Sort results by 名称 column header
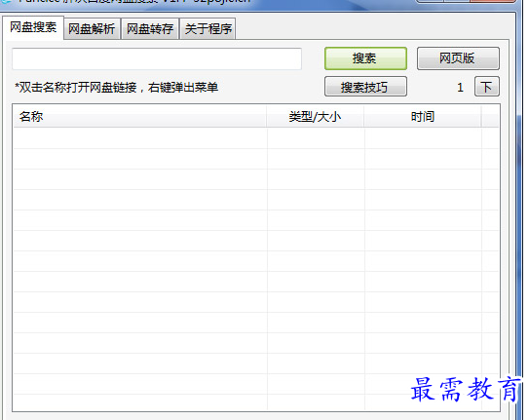The width and height of the screenshot is (529, 420). point(139,117)
